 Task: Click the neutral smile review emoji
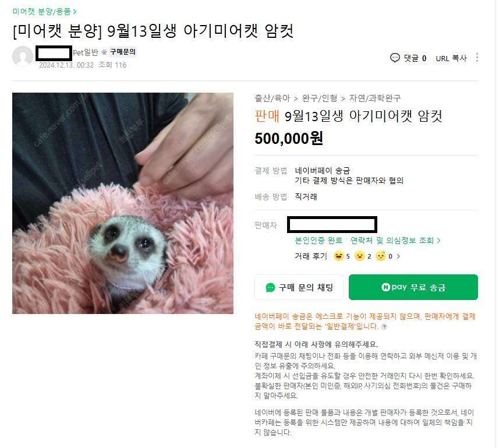click(x=359, y=256)
